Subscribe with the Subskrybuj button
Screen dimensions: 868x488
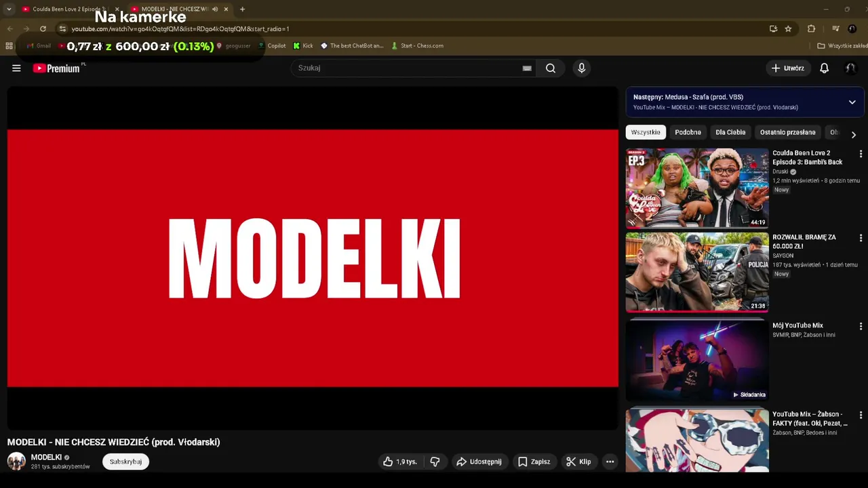(x=125, y=462)
